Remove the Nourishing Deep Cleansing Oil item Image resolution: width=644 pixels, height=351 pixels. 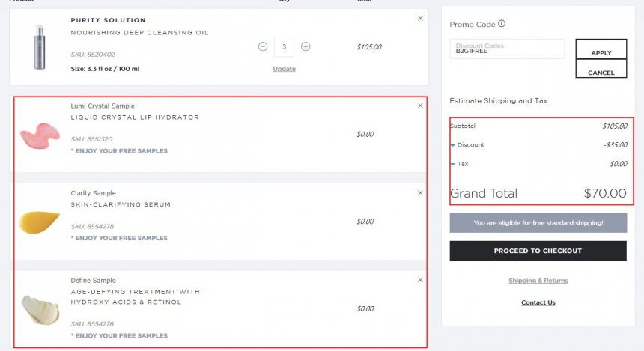pos(420,19)
